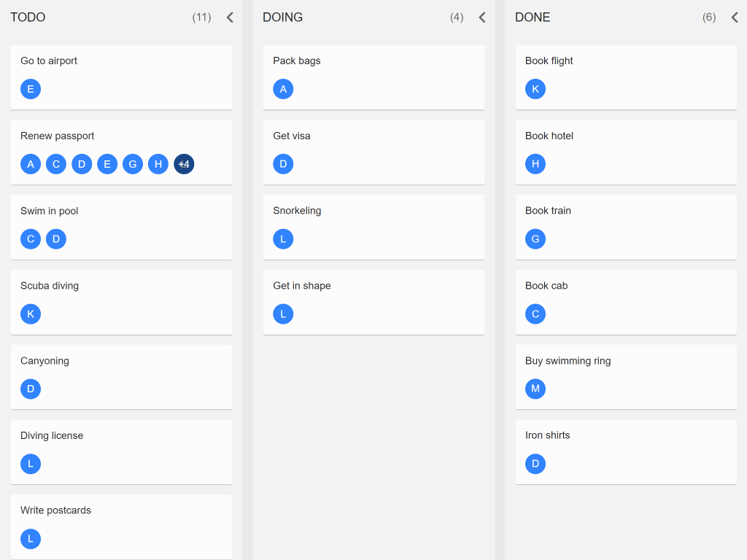The width and height of the screenshot is (747, 560).
Task: Collapse the DONE column with its chevron
Action: tap(735, 17)
